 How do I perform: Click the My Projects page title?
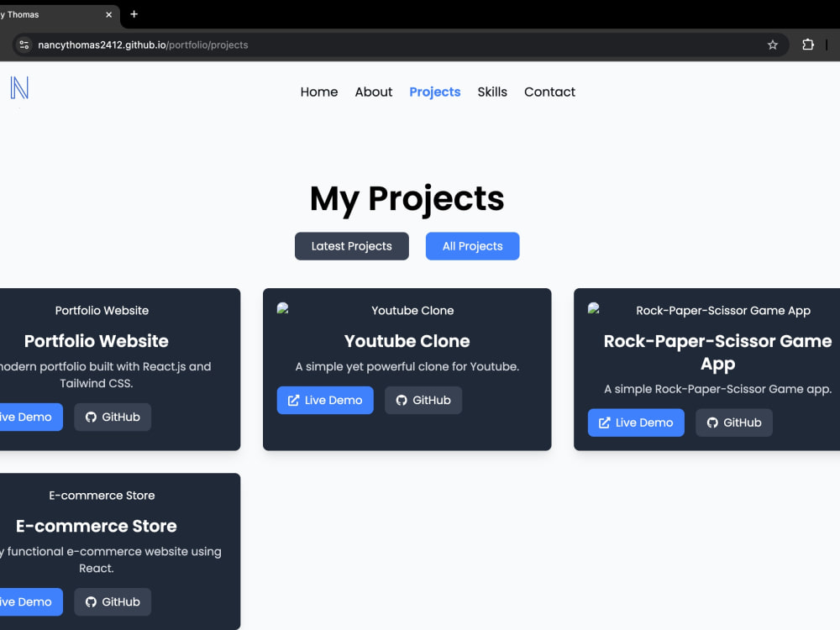click(407, 199)
